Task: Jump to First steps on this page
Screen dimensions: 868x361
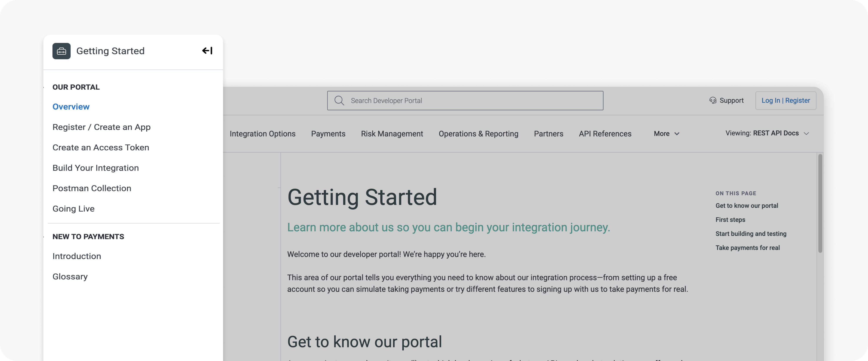Action: (730, 220)
